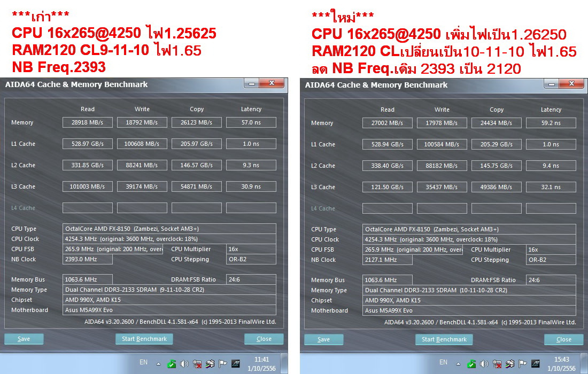
Task: Click Memory Write value 18792 MB/s
Action: (142, 122)
